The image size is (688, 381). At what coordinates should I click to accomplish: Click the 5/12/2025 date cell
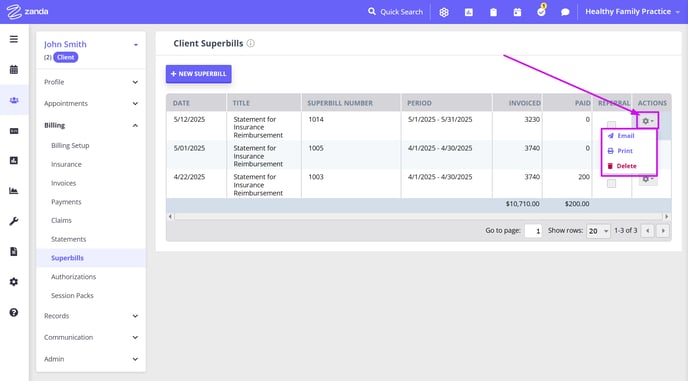pos(190,119)
